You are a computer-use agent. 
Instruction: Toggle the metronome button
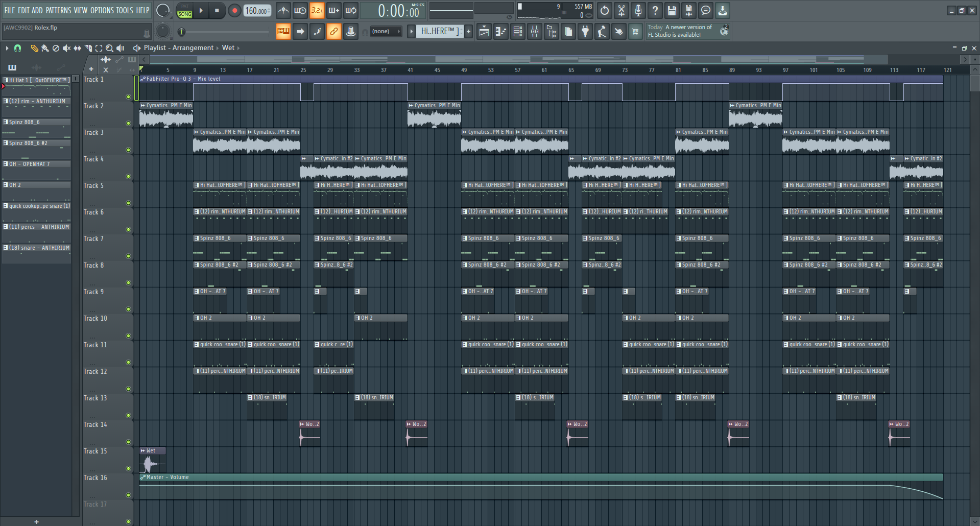tap(283, 10)
